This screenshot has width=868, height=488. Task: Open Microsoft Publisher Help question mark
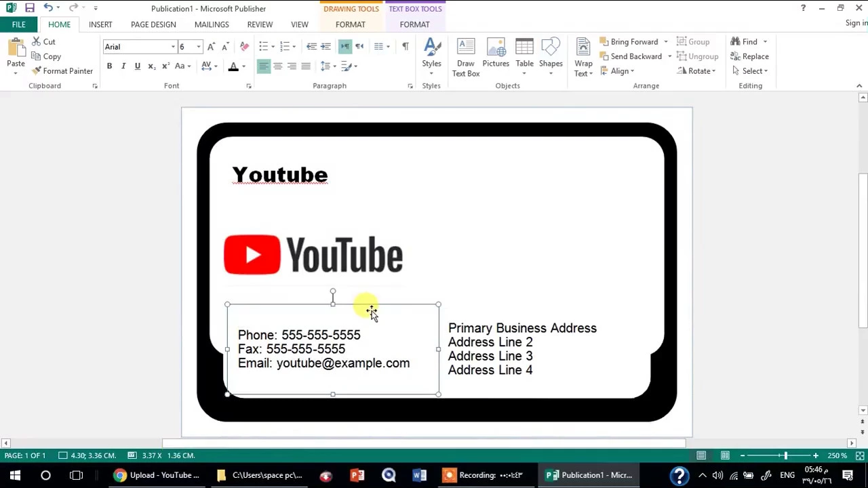point(803,8)
